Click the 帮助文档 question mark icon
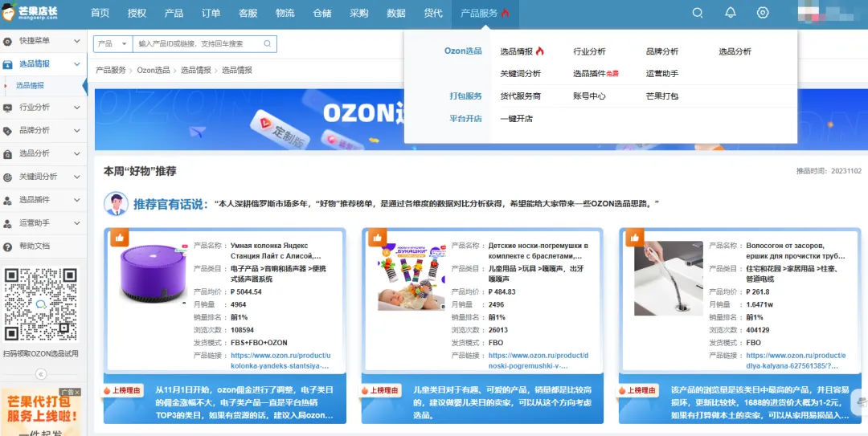Viewport: 868px width, 436px height. pos(8,247)
